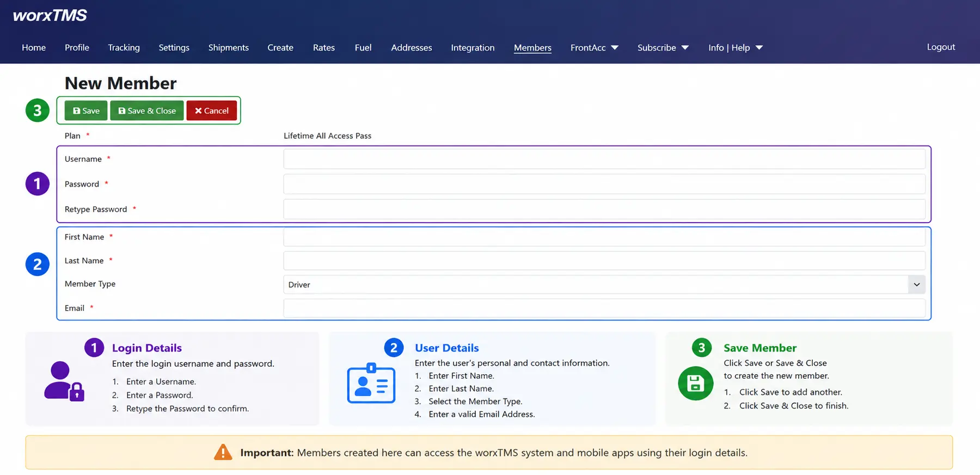Click the 'Plan' field label

72,135
